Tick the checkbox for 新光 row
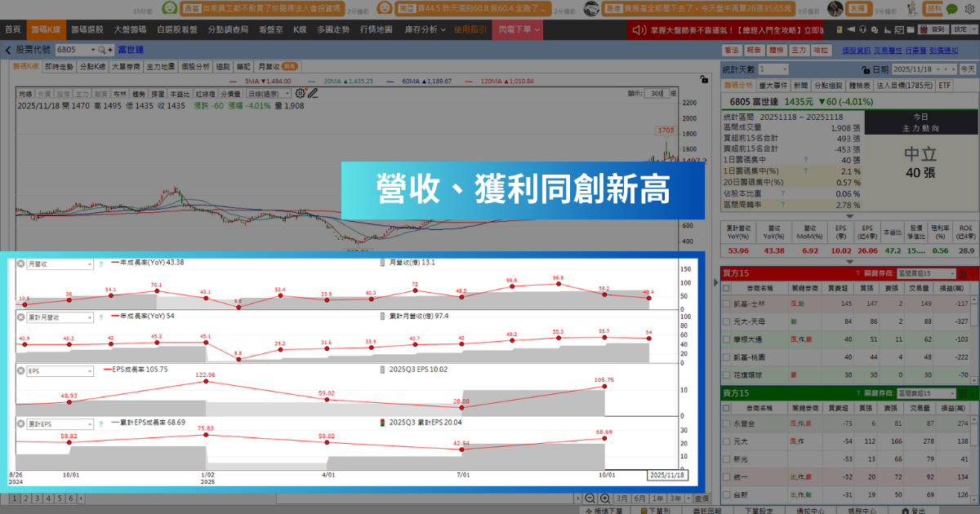Viewport: 980px width, 514px height. tap(728, 459)
